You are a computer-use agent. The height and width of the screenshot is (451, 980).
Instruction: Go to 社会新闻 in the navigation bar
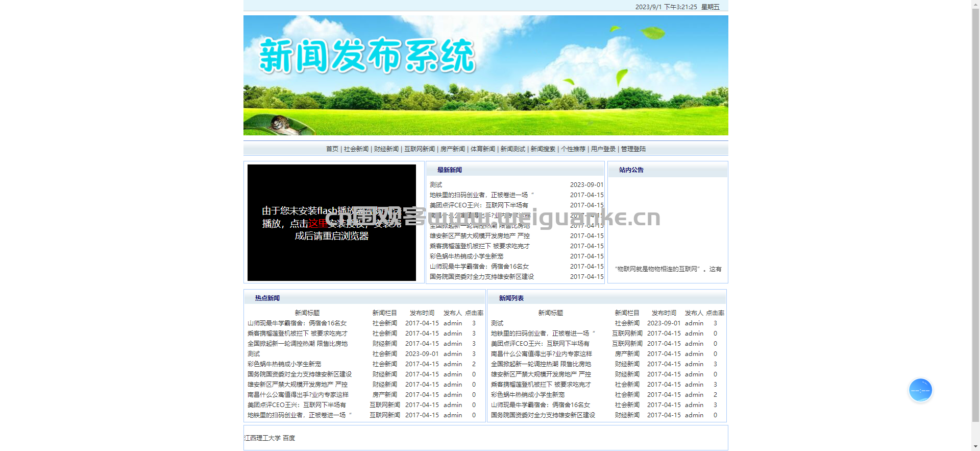[356, 149]
